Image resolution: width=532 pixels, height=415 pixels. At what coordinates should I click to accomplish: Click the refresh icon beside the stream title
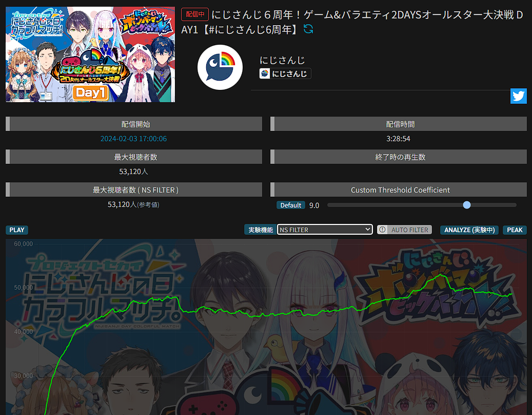[308, 29]
